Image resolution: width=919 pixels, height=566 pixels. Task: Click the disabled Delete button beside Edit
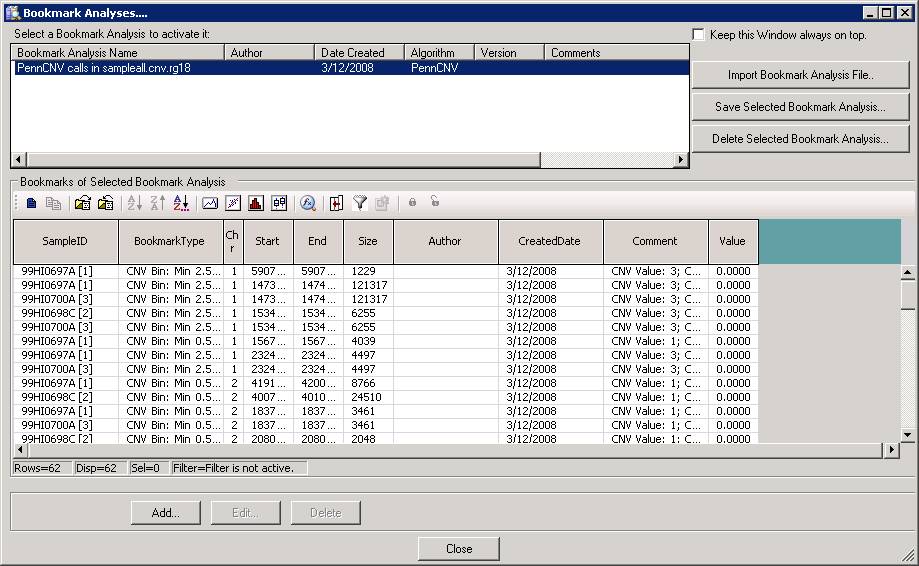point(326,513)
